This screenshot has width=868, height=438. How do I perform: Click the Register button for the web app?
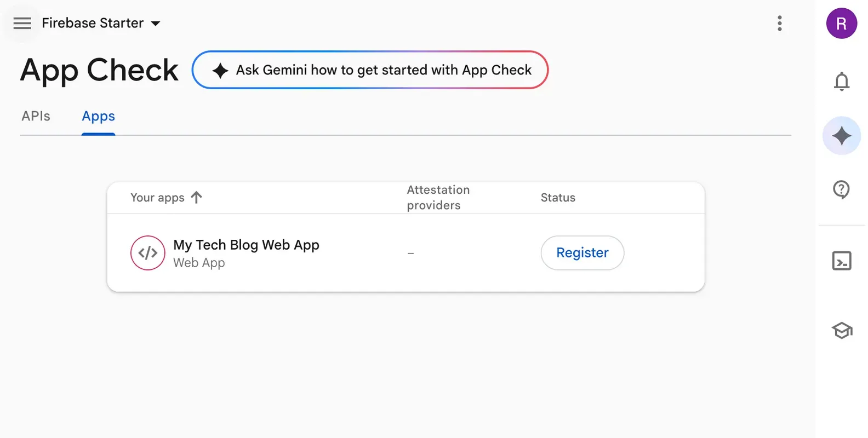[x=582, y=253]
